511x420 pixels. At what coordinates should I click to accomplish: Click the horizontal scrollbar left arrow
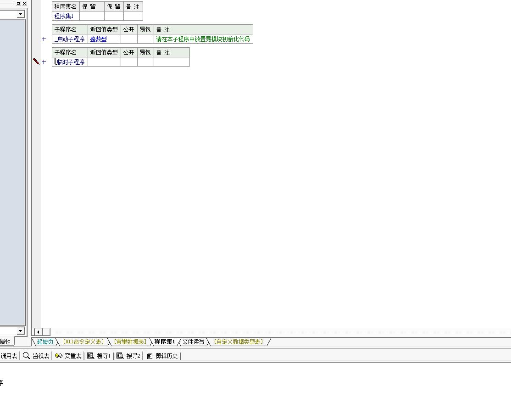point(38,332)
